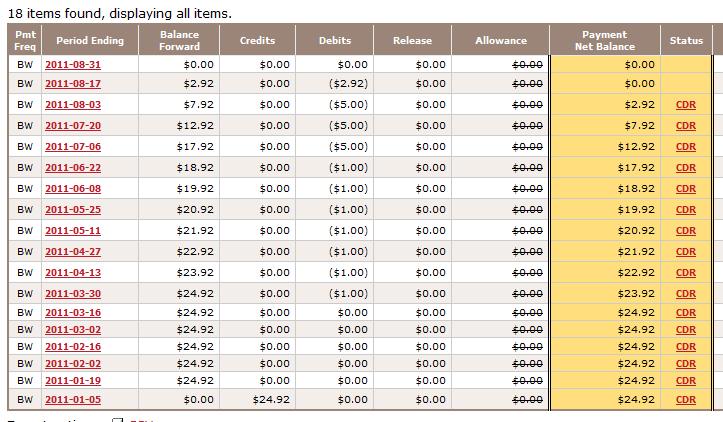The height and width of the screenshot is (422, 723).
Task: View CDR for period 2011-05-25
Action: tap(685, 210)
